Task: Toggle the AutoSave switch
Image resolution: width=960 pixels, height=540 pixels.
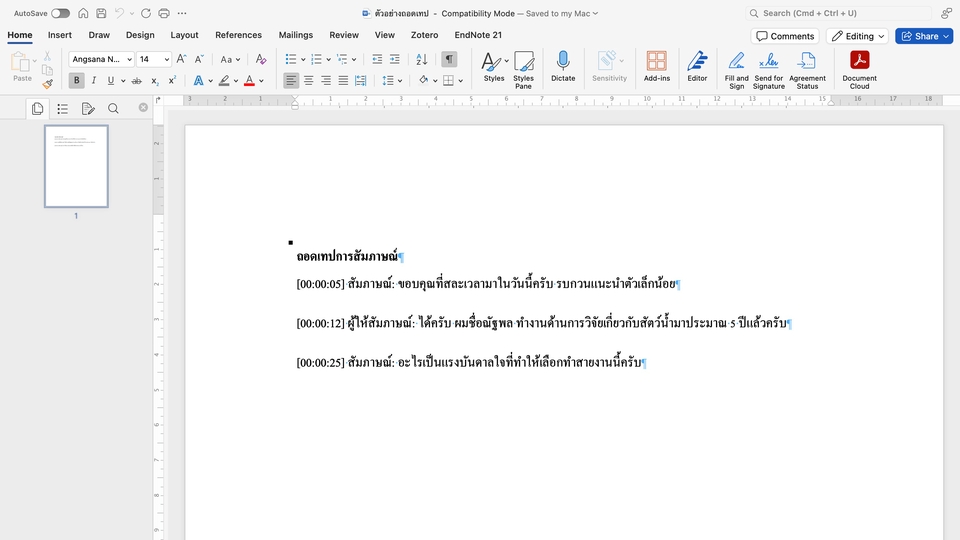Action: pos(60,13)
